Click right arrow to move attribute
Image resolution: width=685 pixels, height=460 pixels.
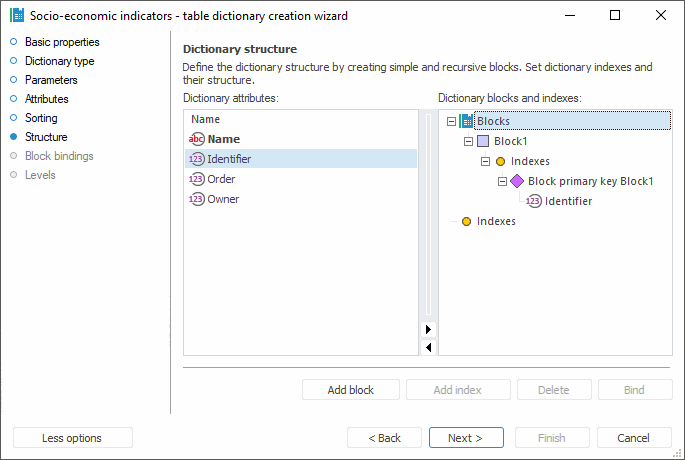[x=428, y=329]
